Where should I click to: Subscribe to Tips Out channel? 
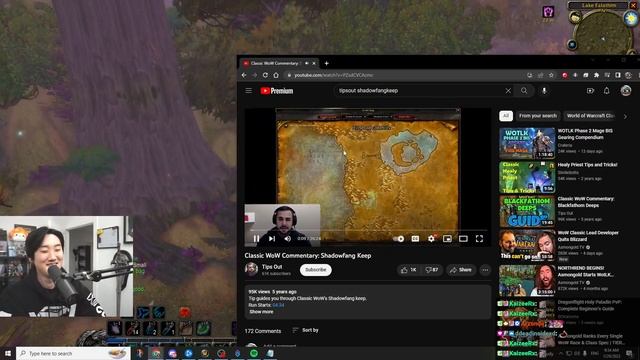tap(316, 270)
